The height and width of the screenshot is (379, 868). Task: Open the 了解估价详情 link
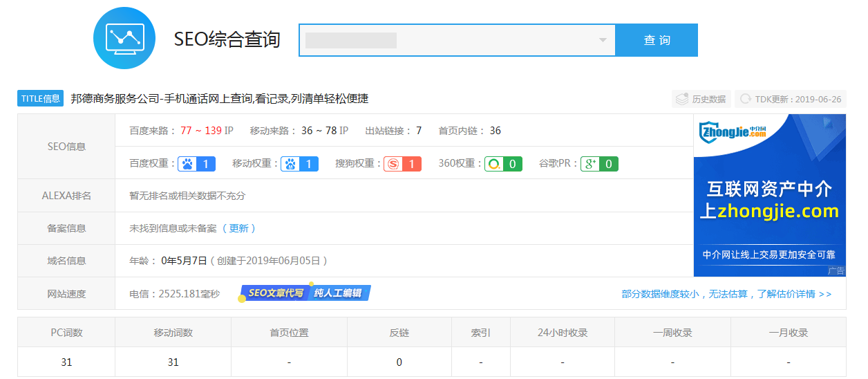pyautogui.click(x=726, y=294)
